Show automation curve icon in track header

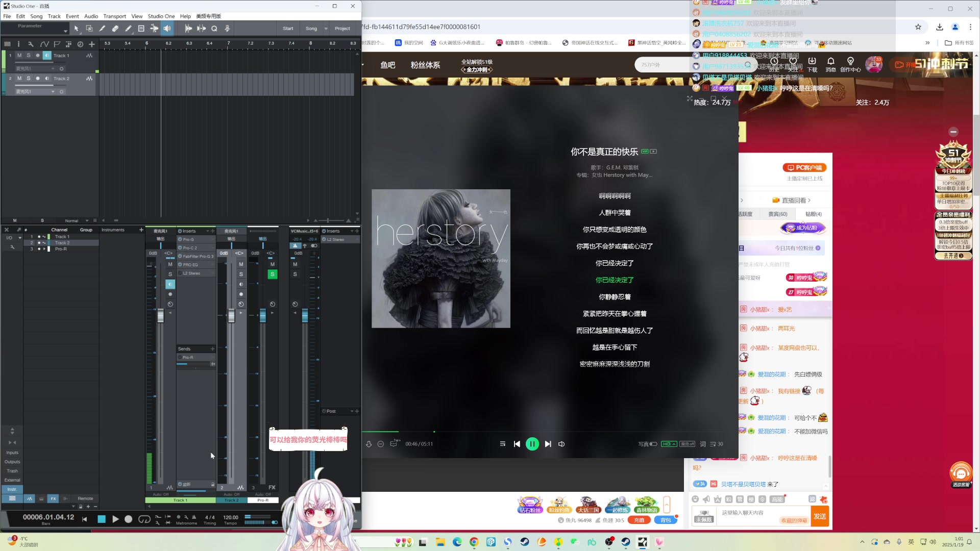(44, 44)
